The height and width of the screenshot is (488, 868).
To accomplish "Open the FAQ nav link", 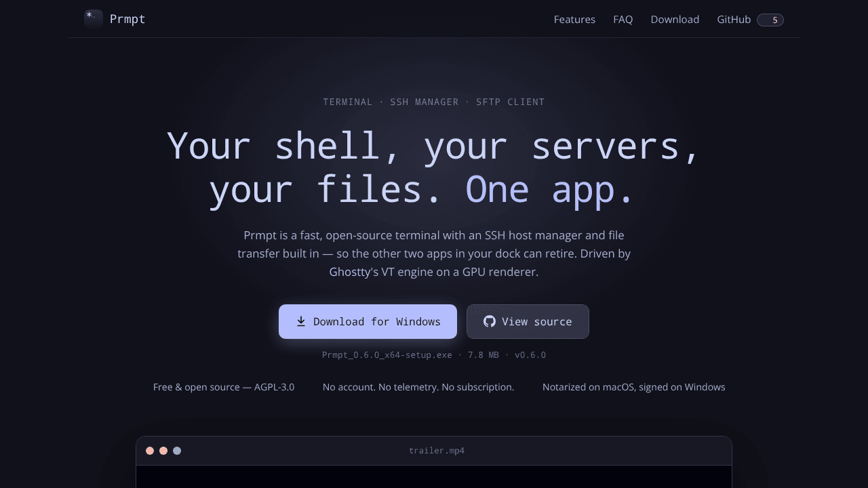I will (x=623, y=20).
